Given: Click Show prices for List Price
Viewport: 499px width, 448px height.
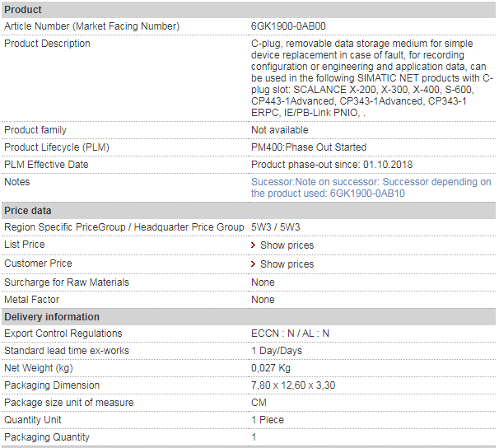Looking at the screenshot, I should (287, 245).
